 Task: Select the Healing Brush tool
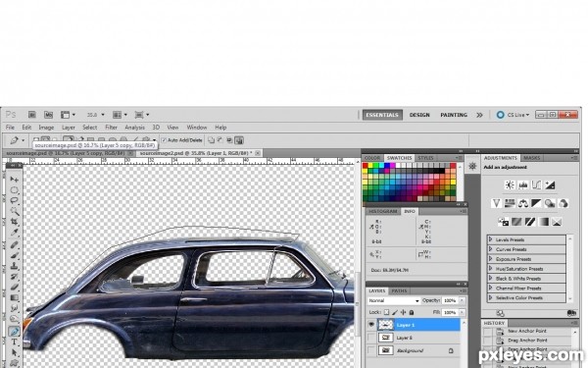tap(15, 244)
